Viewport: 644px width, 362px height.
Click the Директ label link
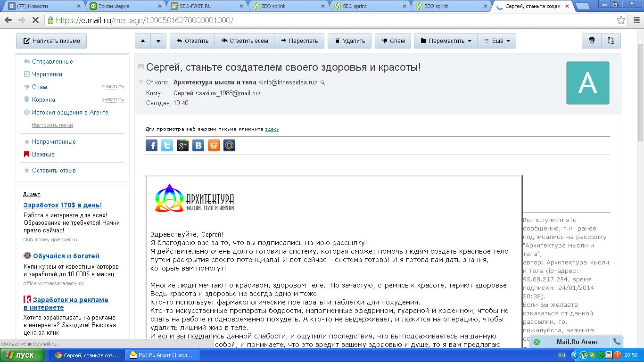click(32, 194)
